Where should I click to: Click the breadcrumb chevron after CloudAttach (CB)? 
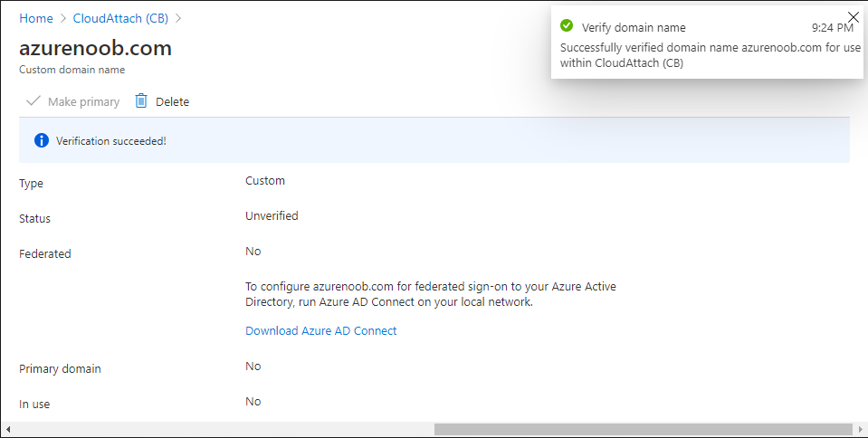177,18
